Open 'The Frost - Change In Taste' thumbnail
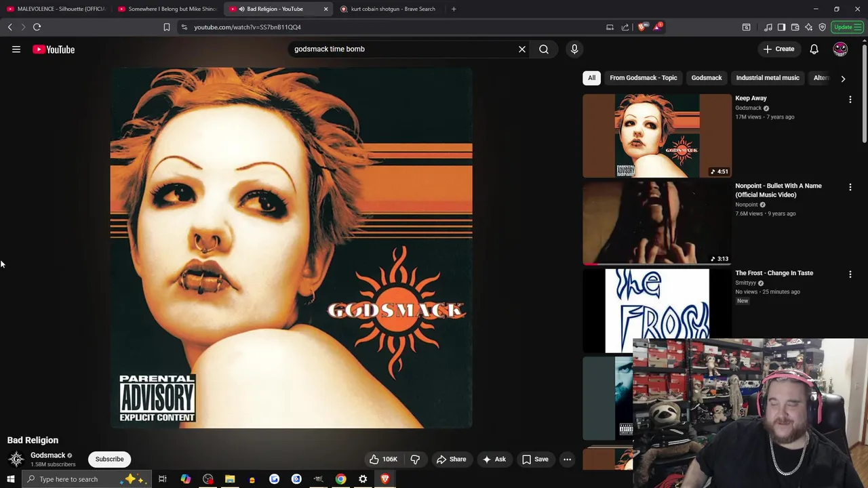 [657, 310]
